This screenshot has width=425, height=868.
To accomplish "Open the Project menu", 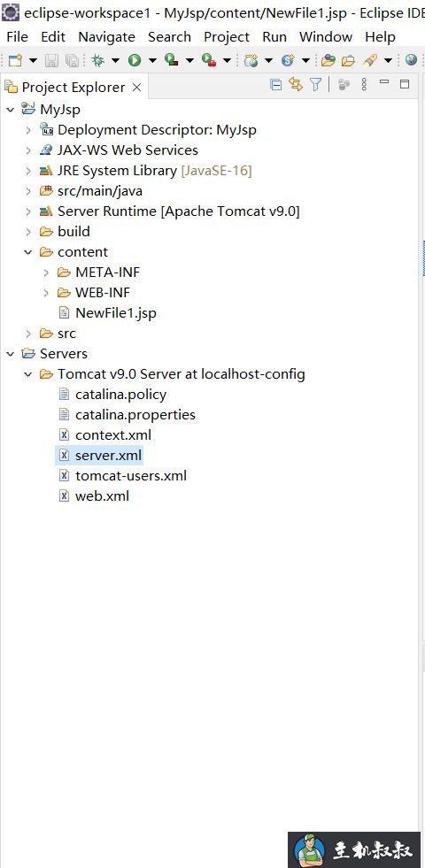I will [x=227, y=37].
